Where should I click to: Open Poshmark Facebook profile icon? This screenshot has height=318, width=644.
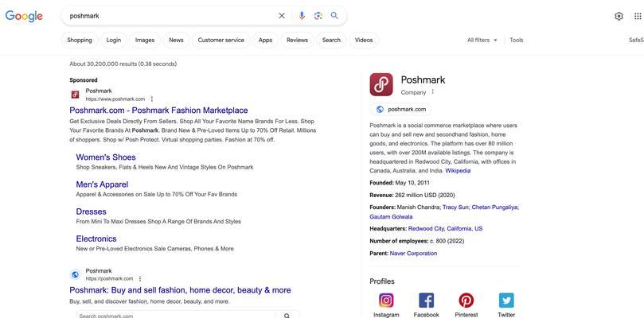point(427,301)
